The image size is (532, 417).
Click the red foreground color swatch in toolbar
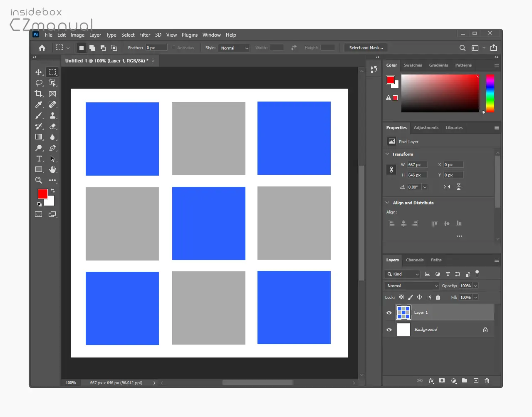click(x=43, y=194)
